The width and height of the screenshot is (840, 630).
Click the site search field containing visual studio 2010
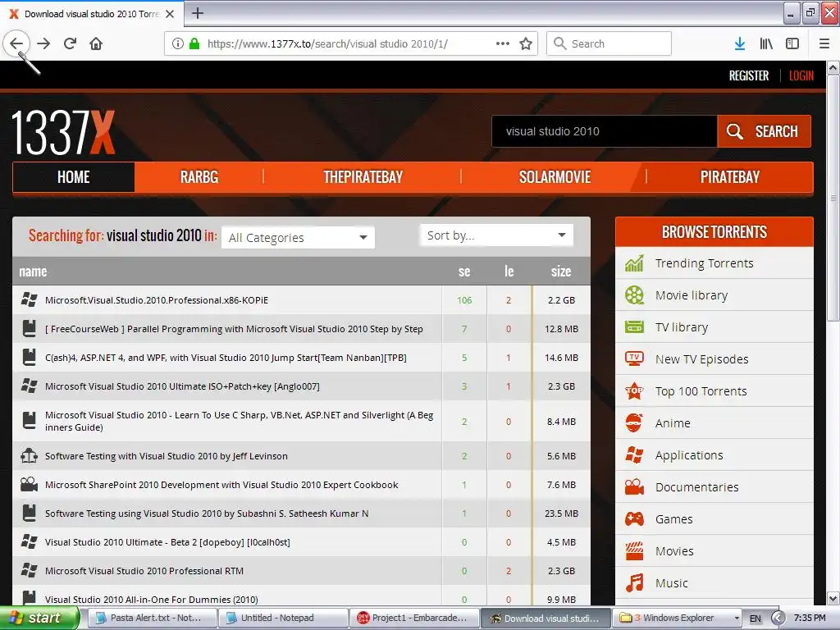click(605, 131)
